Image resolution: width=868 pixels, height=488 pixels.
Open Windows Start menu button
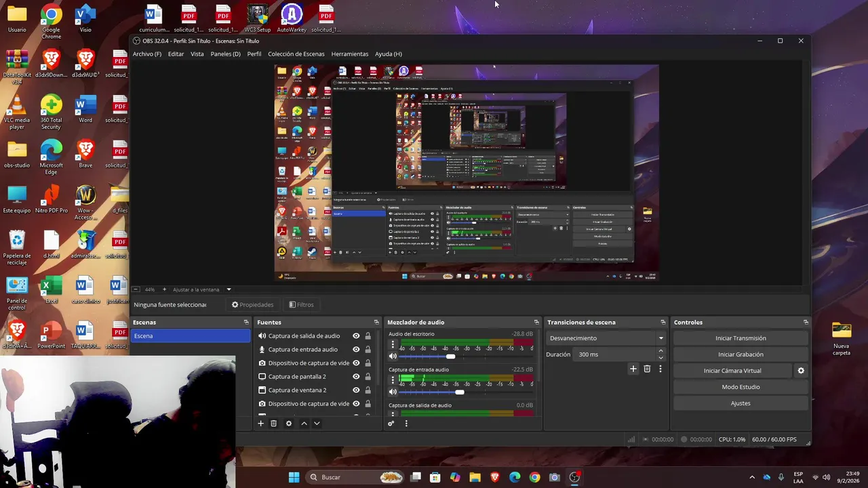tap(294, 477)
